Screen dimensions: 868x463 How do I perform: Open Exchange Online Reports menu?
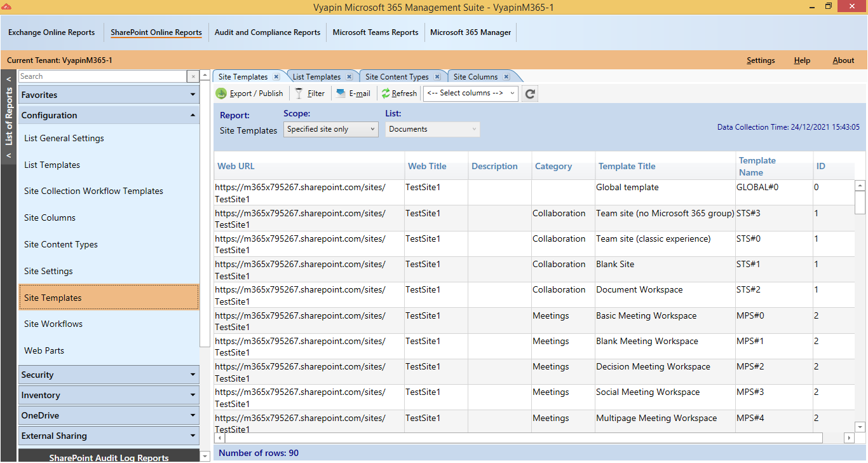tap(51, 32)
